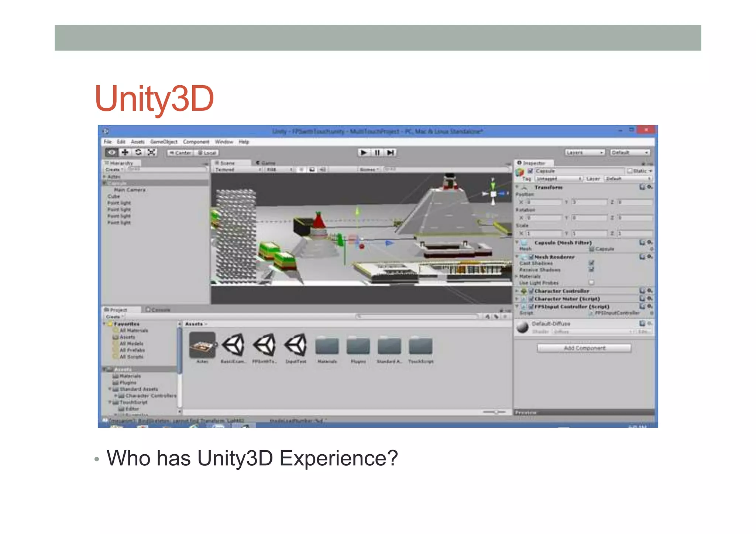Expand Character Controllers folder in tree
756x534 pixels.
click(x=116, y=396)
